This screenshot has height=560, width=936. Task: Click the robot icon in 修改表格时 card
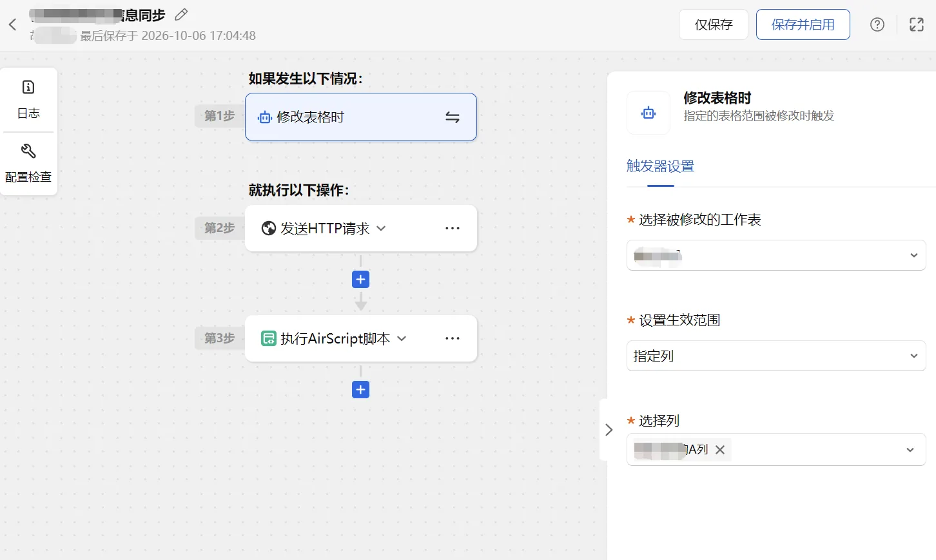point(265,117)
